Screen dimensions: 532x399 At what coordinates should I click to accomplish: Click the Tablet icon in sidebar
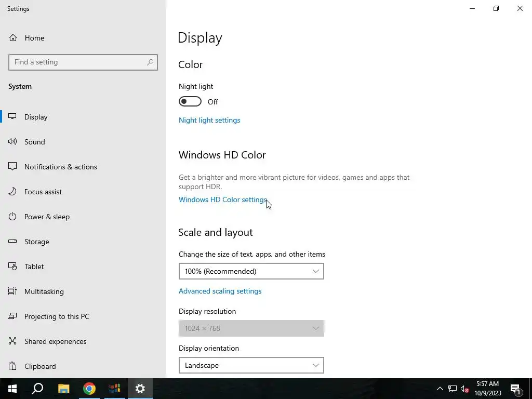coord(12,267)
